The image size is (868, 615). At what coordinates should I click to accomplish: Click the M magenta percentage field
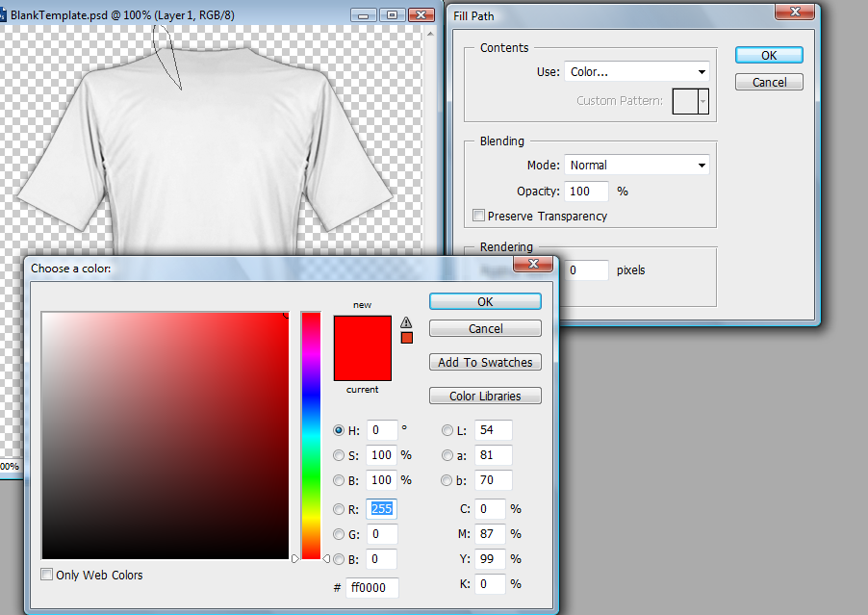[491, 533]
